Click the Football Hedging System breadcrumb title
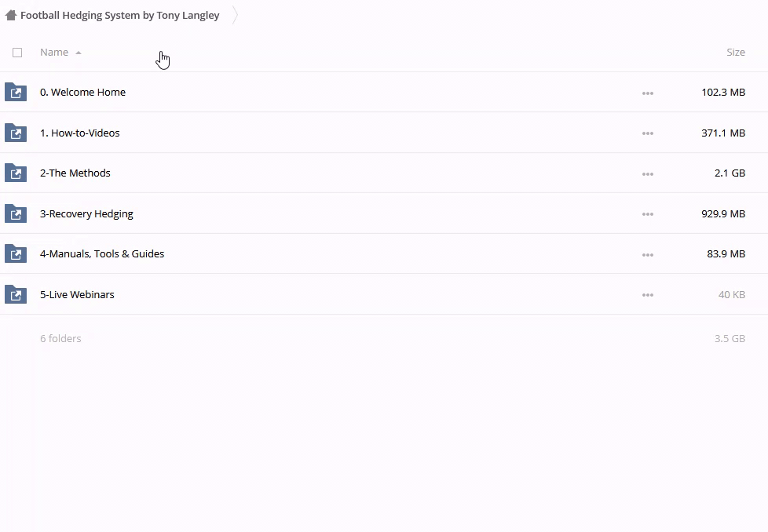768x532 pixels. [x=120, y=15]
